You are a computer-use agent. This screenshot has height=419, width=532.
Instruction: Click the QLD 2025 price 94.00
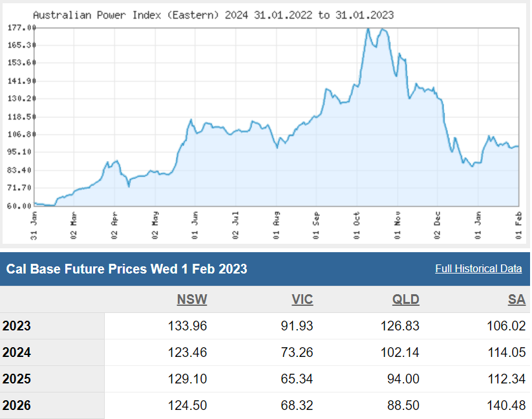click(x=402, y=379)
